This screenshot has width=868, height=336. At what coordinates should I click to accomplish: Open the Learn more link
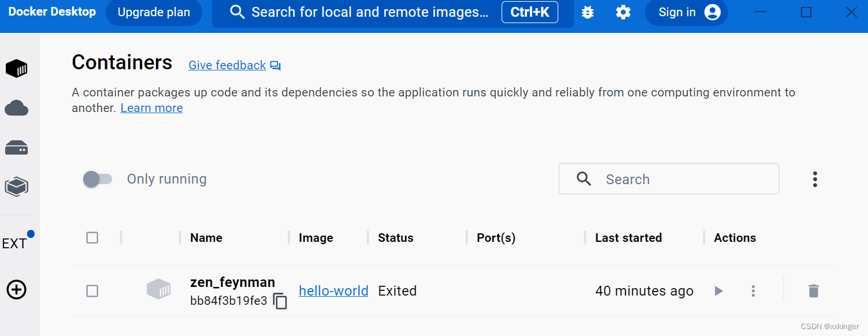coord(151,108)
